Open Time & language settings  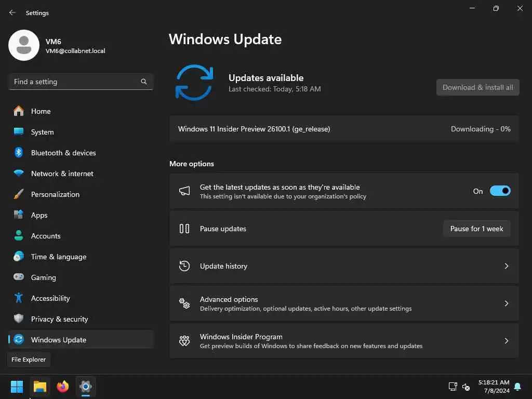pos(81,256)
